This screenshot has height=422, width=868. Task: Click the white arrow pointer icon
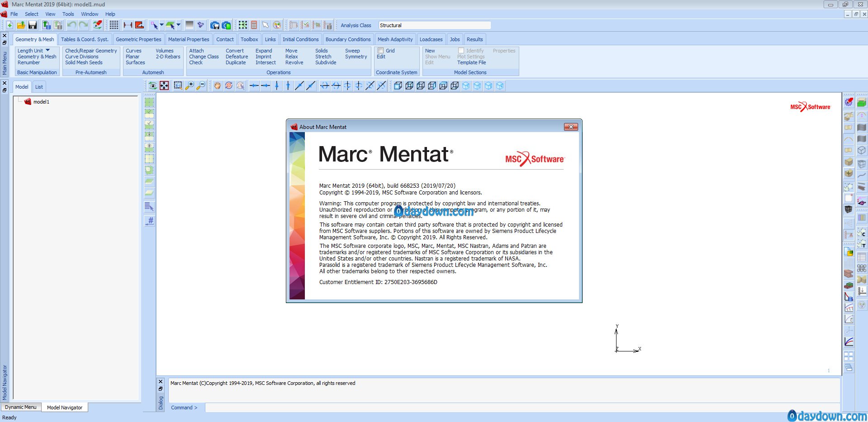pos(265,25)
